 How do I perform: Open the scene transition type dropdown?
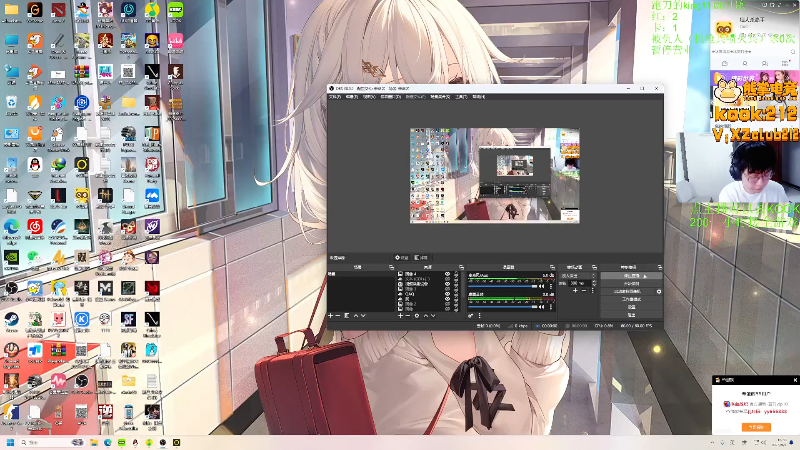point(578,276)
